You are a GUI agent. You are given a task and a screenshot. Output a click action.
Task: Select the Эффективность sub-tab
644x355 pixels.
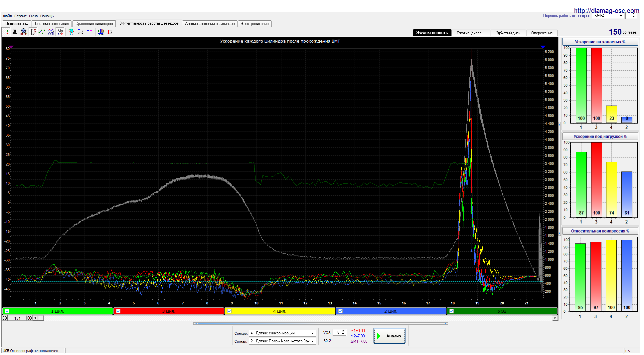point(432,33)
